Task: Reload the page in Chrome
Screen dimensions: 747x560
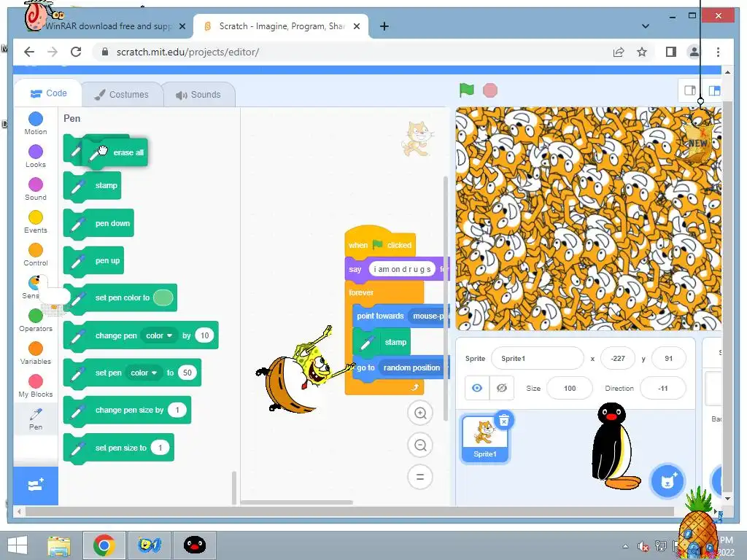Action: [76, 52]
